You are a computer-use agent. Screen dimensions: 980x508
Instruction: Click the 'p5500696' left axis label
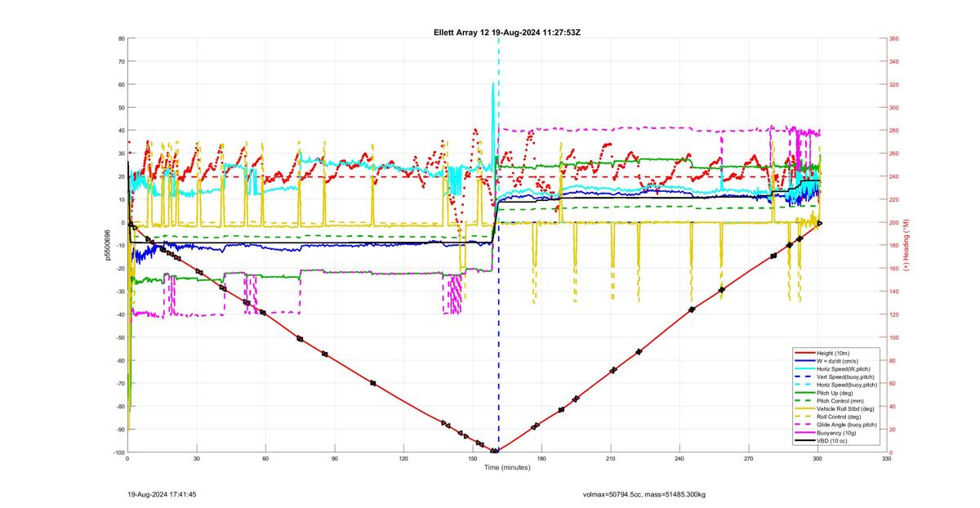106,245
